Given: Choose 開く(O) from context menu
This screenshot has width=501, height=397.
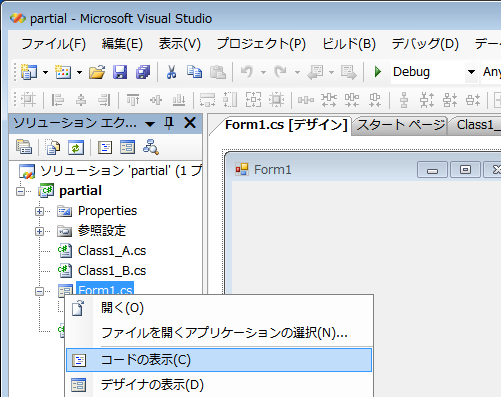Looking at the screenshot, I should tap(219, 308).
